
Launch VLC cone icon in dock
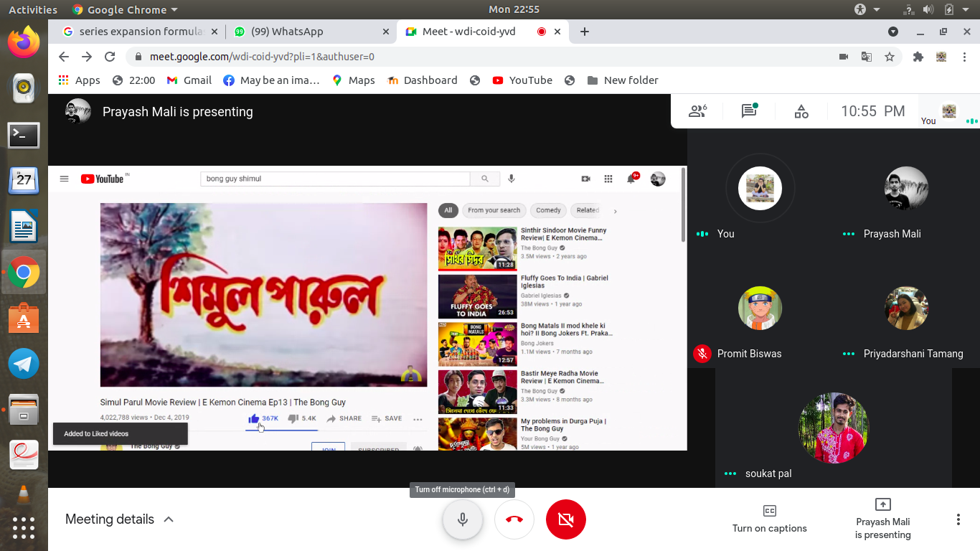24,494
